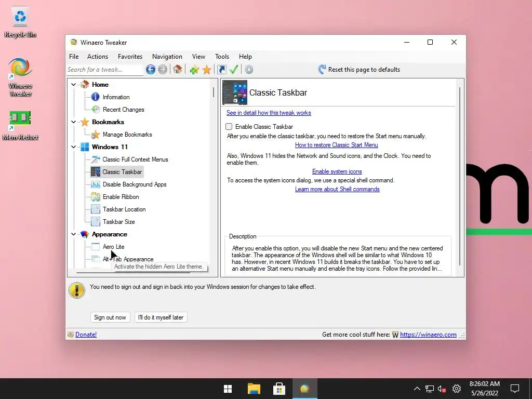Click the Search for a tweak field
This screenshot has width=532, height=399.
105,70
